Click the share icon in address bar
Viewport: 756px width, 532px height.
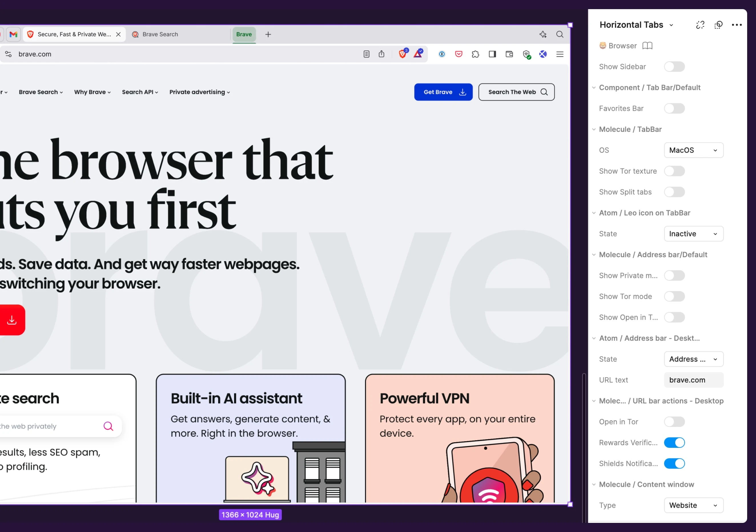click(381, 54)
